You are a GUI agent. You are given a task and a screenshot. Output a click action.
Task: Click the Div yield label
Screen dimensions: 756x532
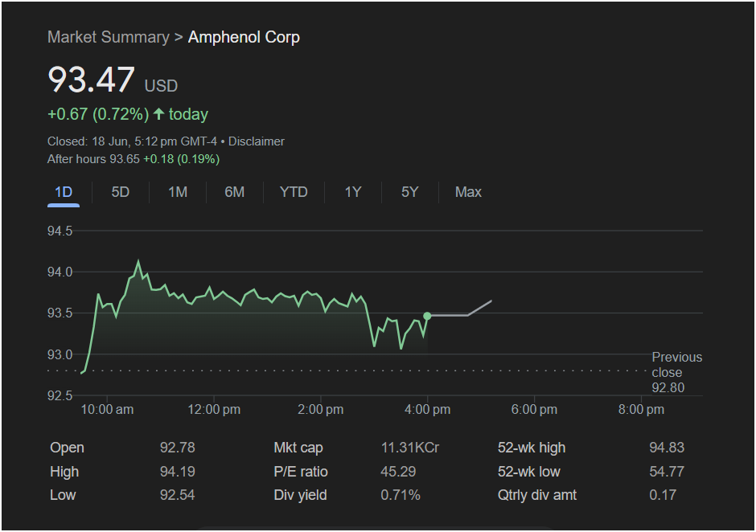click(x=300, y=495)
